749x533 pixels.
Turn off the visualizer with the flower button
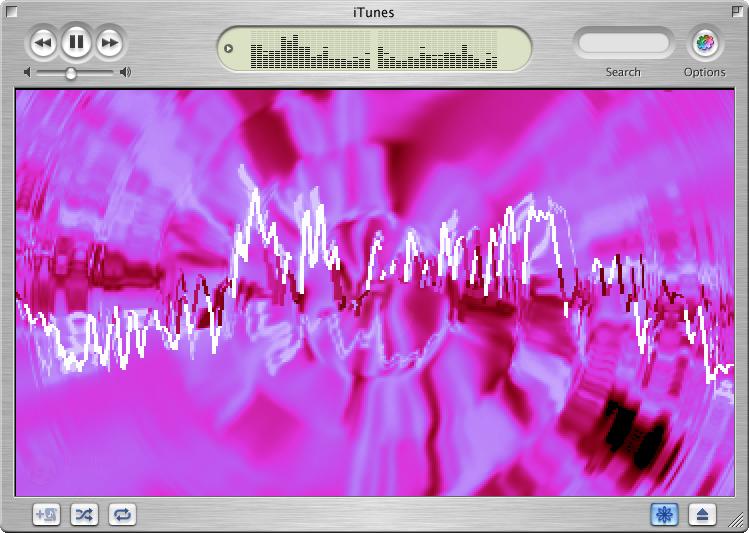pos(664,514)
